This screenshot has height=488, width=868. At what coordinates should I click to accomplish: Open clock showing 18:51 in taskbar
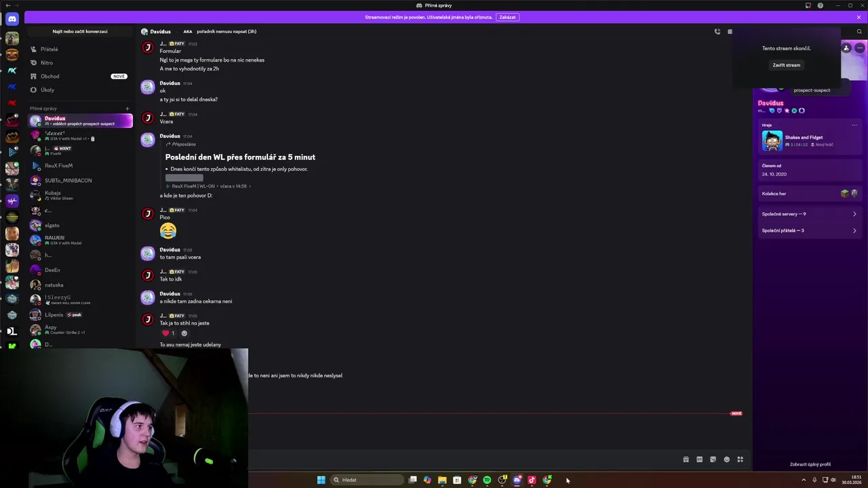[x=852, y=480]
